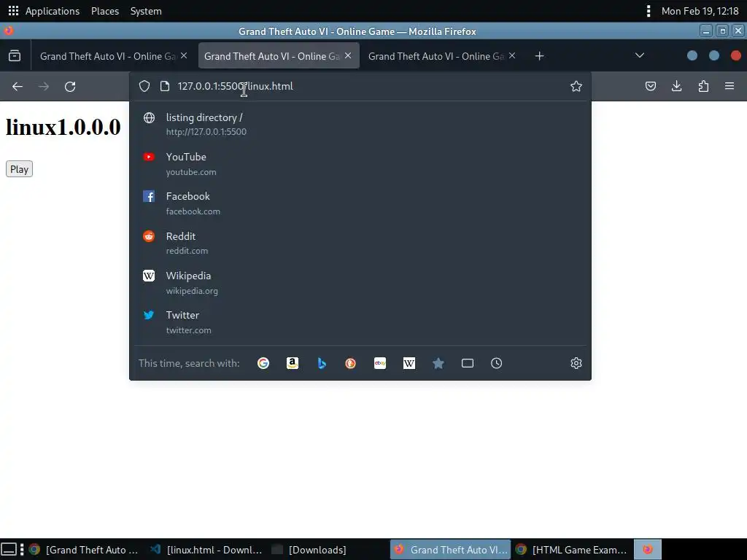
Task: Open new tab with plus button
Action: pos(539,56)
